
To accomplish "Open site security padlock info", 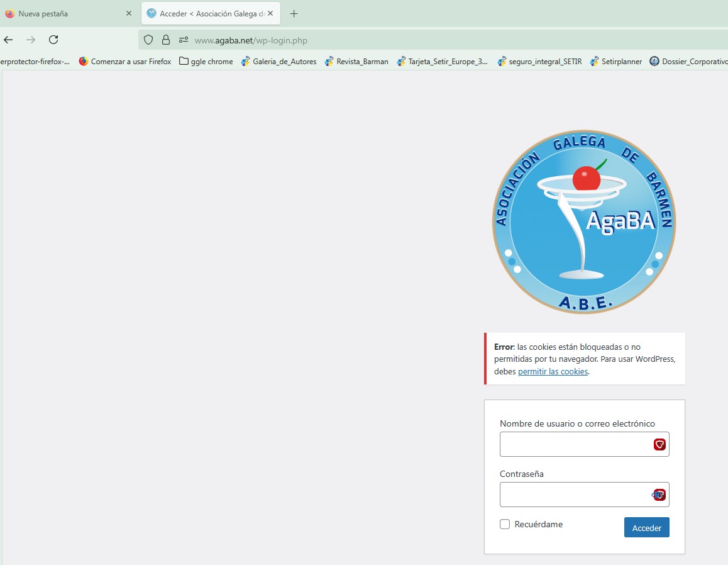I will click(x=166, y=40).
